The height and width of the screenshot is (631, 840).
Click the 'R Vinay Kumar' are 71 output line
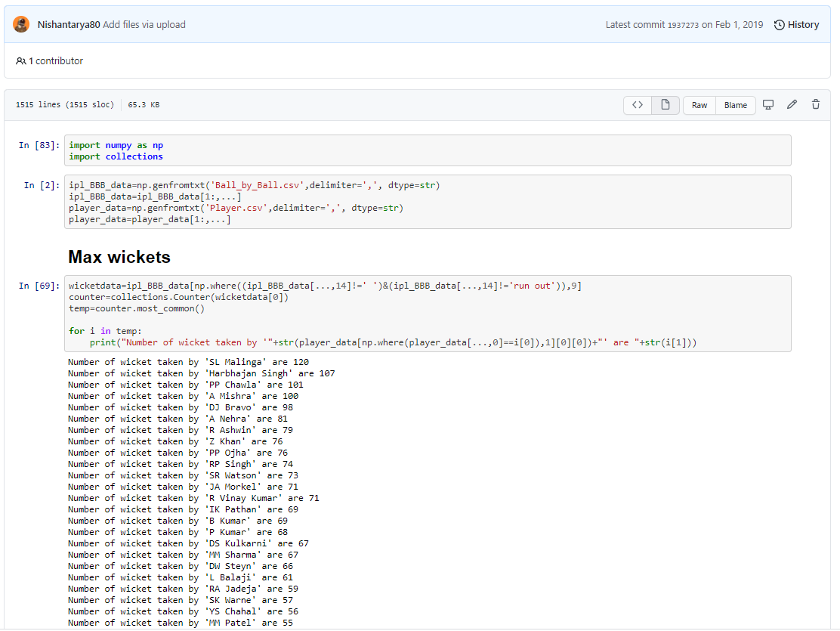click(x=193, y=498)
